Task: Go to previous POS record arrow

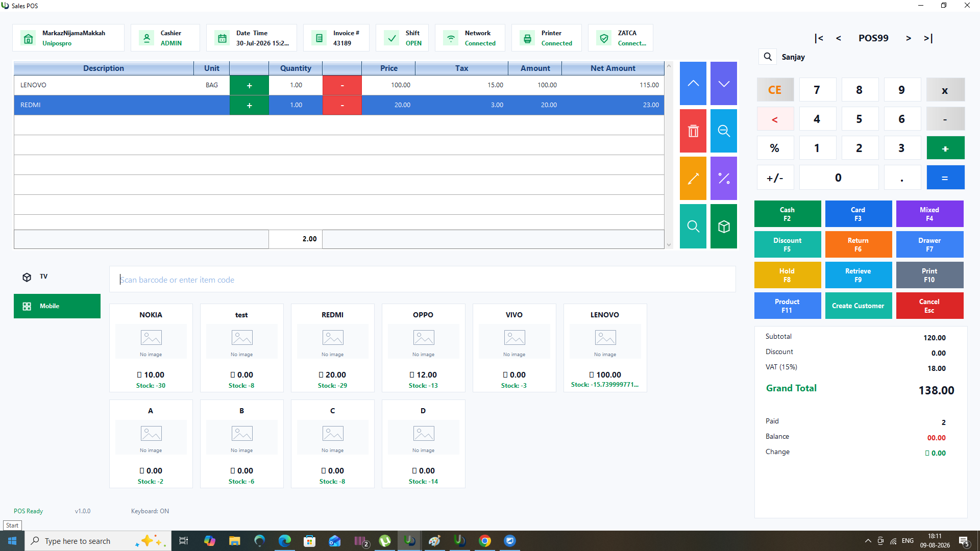Action: coord(839,38)
